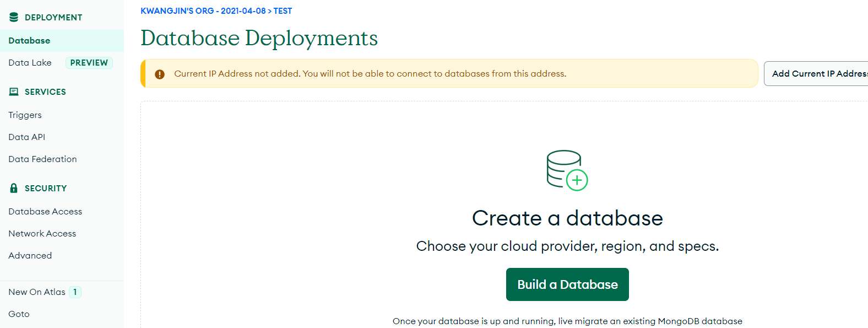Click the live migrate information text

click(567, 321)
